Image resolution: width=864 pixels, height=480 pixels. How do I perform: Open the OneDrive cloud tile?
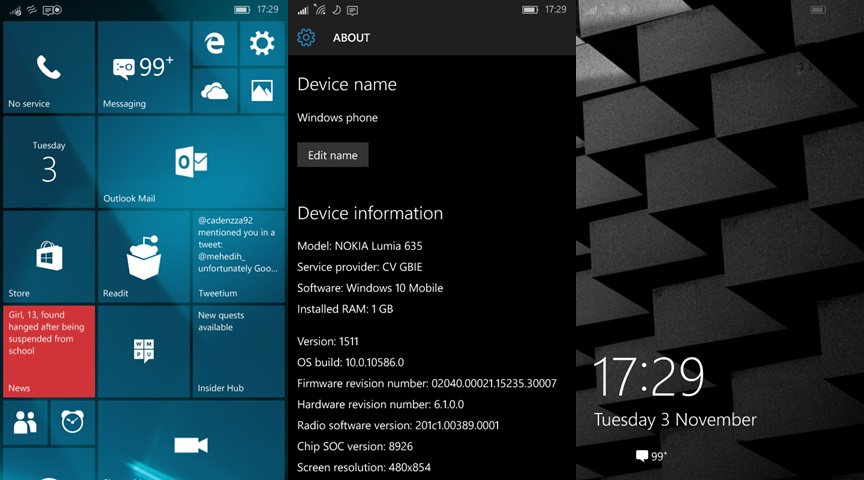(214, 91)
